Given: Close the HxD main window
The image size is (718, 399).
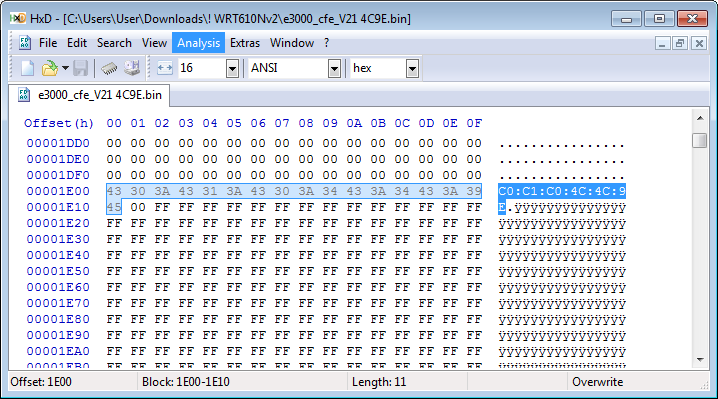Looking at the screenshot, I should (x=692, y=19).
